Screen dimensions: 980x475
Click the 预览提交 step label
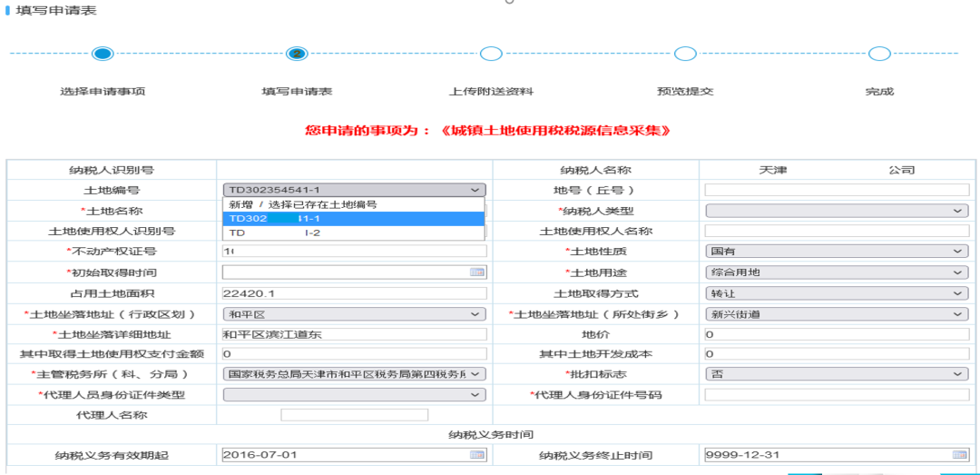point(686,92)
